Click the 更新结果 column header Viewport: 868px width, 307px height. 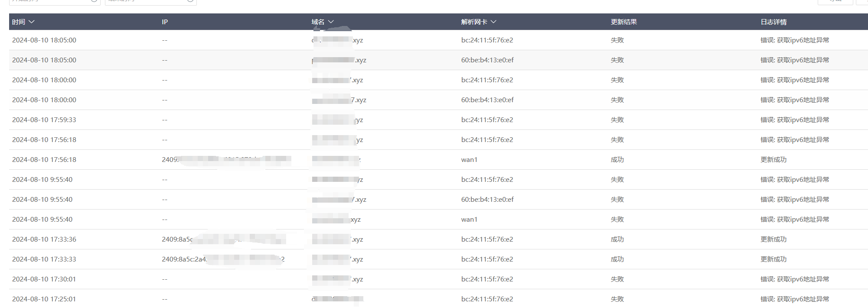[x=623, y=22]
